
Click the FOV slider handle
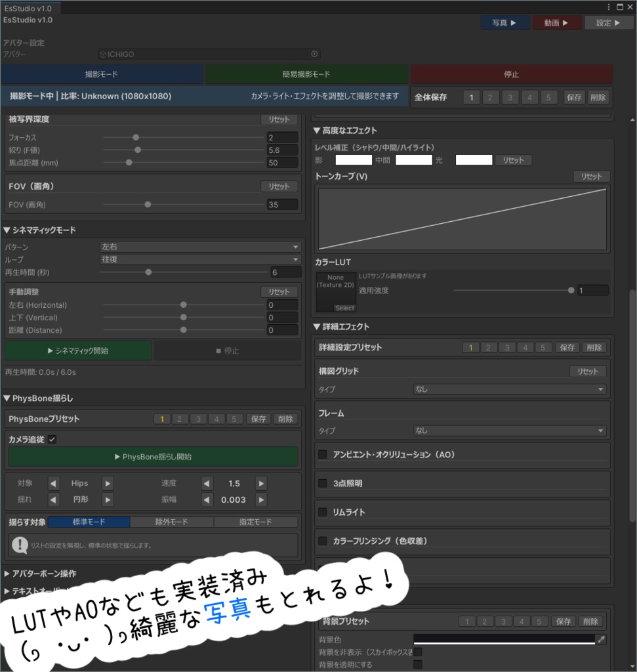pyautogui.click(x=148, y=204)
